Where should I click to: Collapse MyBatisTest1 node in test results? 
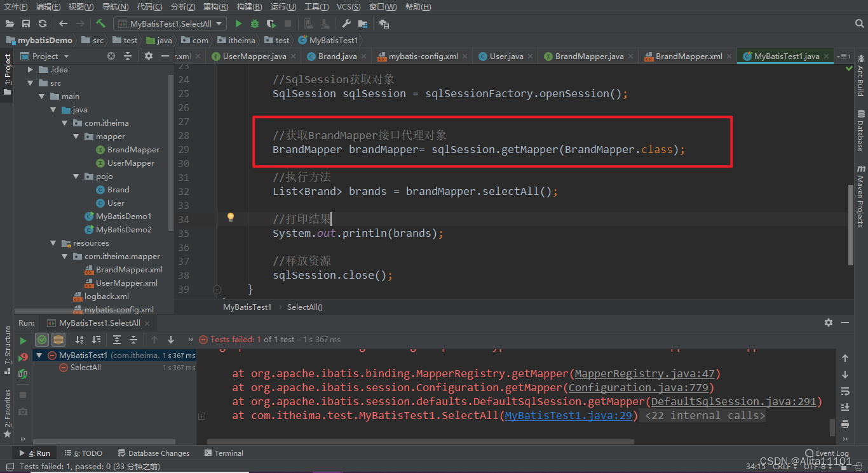(39, 356)
